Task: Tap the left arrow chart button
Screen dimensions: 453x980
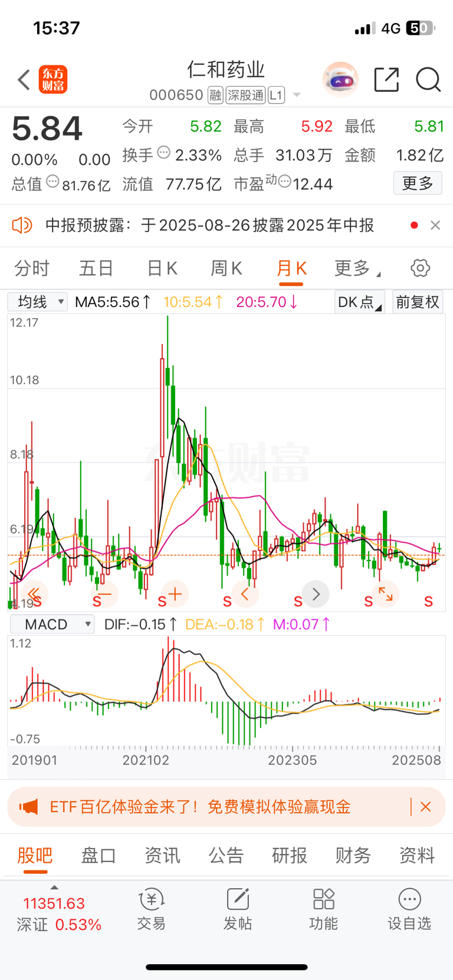Action: point(245,594)
